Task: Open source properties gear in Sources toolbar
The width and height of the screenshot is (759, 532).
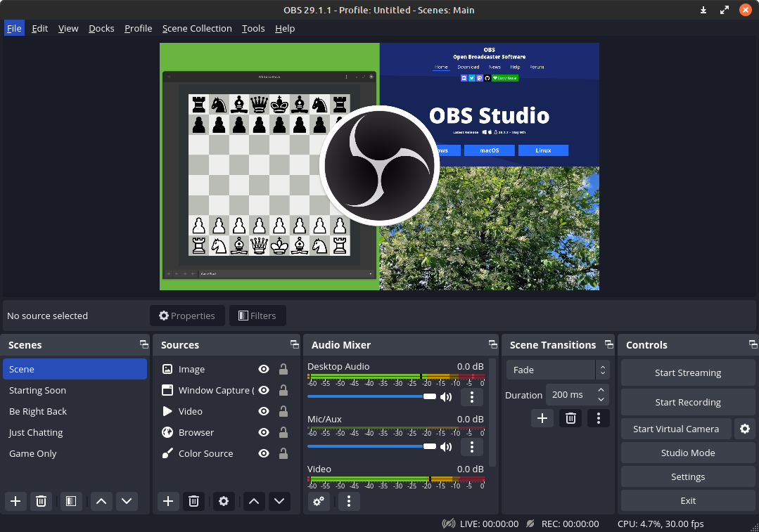Action: tap(224, 501)
